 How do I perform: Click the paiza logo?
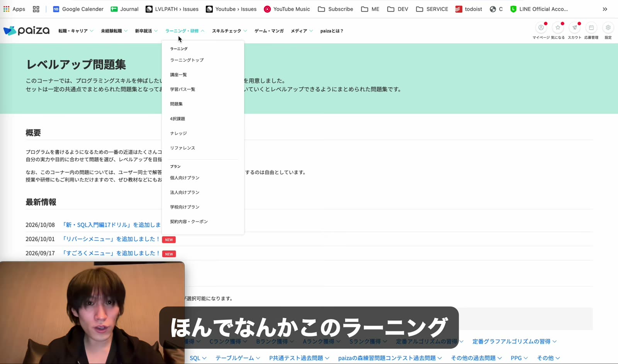pos(26,30)
